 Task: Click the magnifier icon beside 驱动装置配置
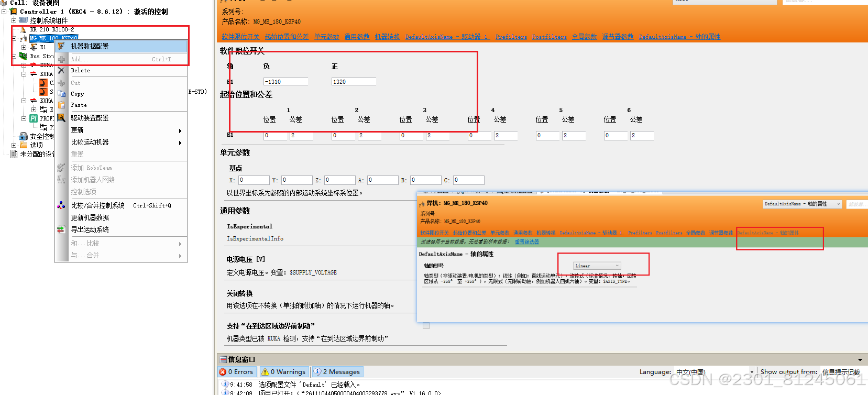click(x=61, y=118)
